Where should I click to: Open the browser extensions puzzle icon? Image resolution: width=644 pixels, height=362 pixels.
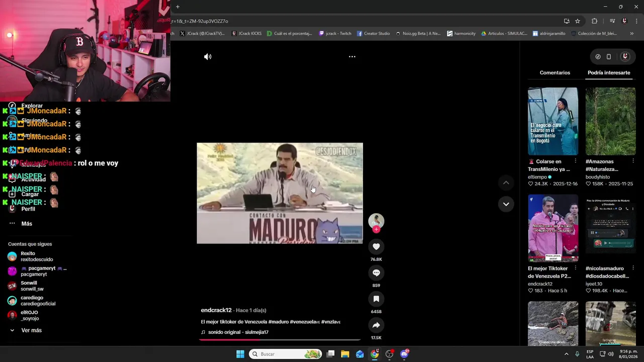point(595,21)
